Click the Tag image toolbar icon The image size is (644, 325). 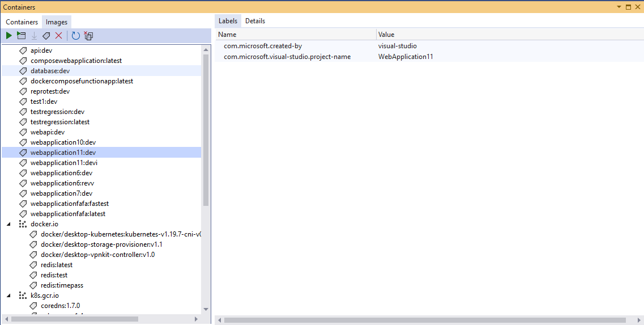[46, 36]
